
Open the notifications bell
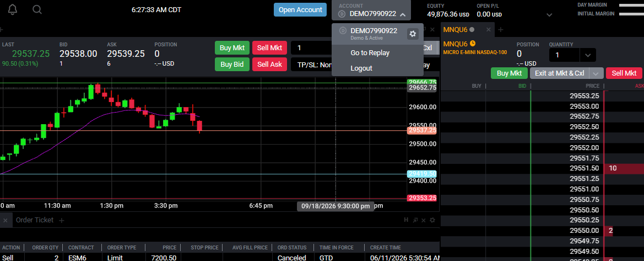coord(13,9)
